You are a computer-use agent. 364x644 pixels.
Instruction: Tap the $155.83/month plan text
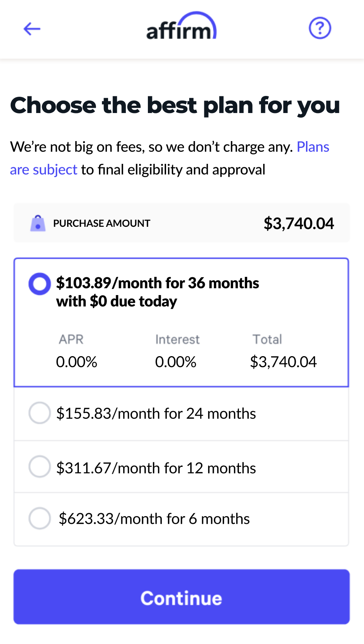click(156, 413)
